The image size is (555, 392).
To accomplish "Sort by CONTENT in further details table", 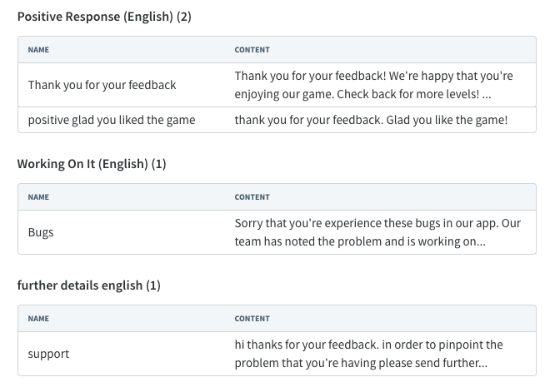I will tap(252, 319).
